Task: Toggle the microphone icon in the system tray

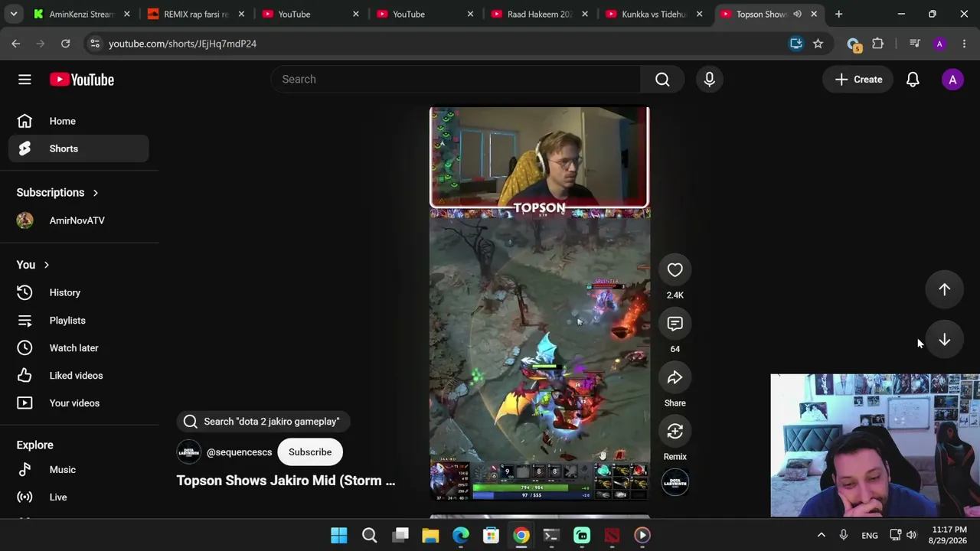Action: [844, 535]
